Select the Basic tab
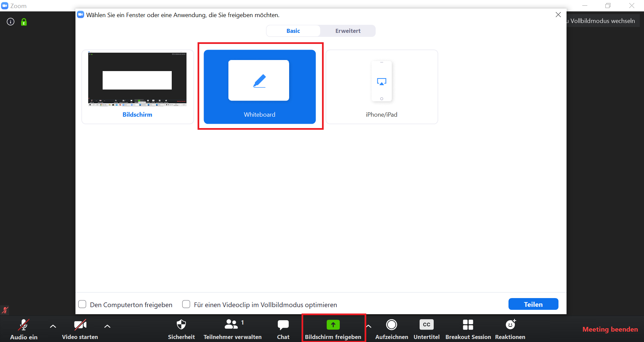This screenshot has width=644, height=342. pyautogui.click(x=293, y=31)
